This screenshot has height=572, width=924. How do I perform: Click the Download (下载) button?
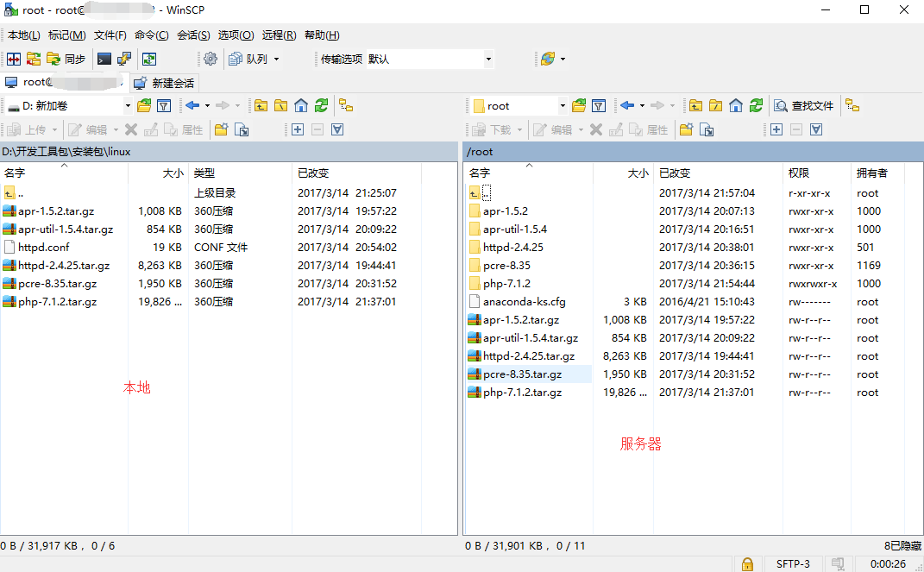pos(492,129)
